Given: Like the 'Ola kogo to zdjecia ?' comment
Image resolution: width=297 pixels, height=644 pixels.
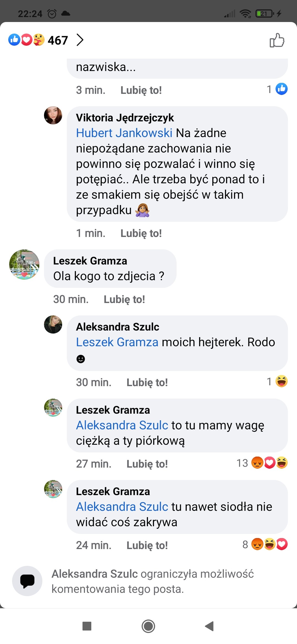Looking at the screenshot, I should pyautogui.click(x=124, y=299).
